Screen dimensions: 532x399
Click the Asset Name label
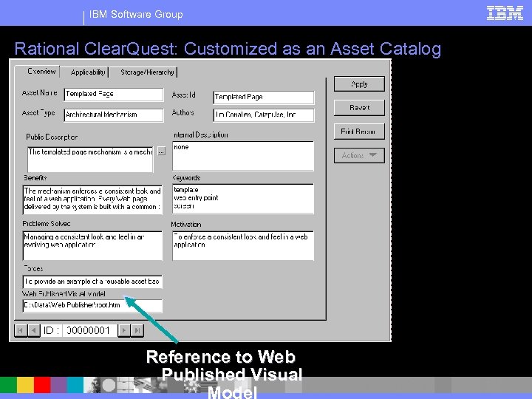pyautogui.click(x=39, y=93)
